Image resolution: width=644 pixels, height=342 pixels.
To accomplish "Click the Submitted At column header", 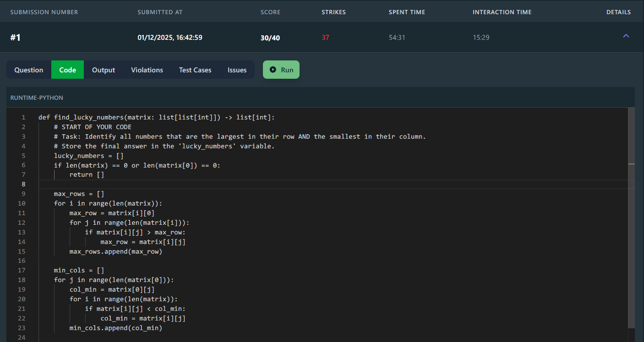I will tap(160, 12).
